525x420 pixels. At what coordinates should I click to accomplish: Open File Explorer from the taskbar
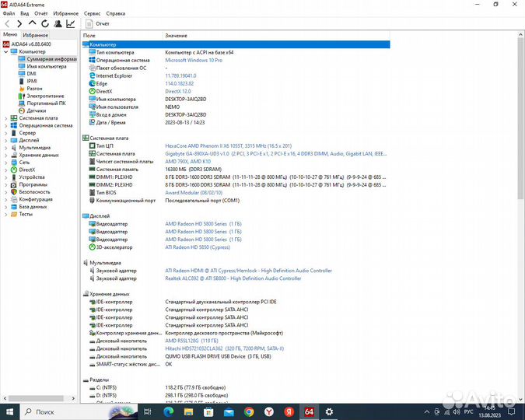point(188,412)
